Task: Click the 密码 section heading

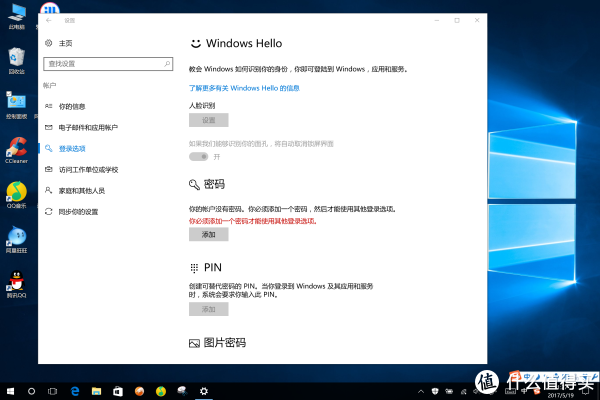Action: pos(214,184)
